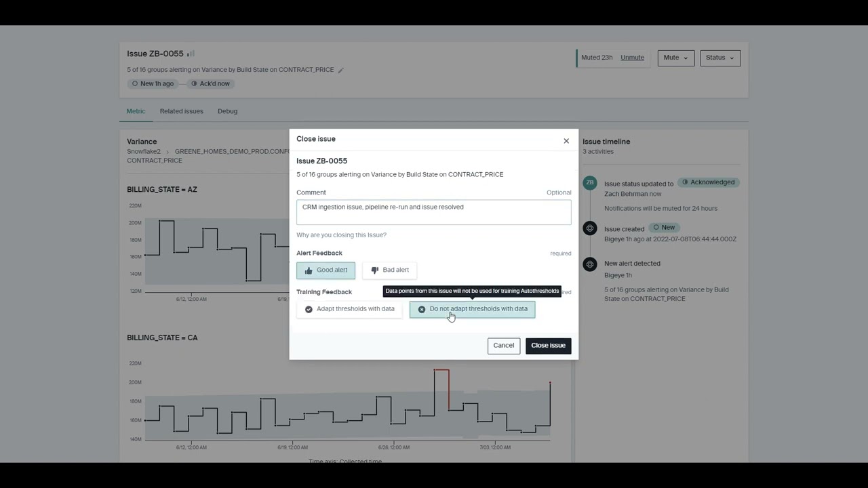
Task: Click the Issue created timeline icon
Action: (590, 228)
